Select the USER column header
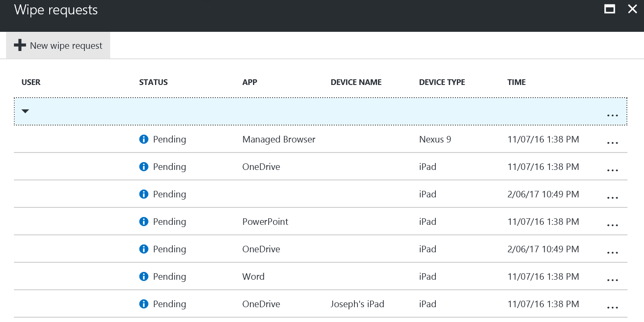Viewport: 644px width, 322px height. 31,82
